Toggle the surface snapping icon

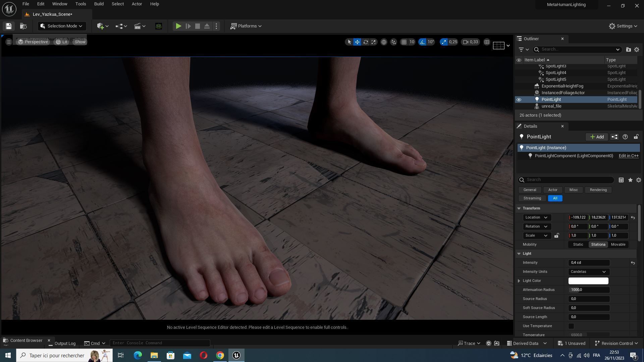point(393,42)
